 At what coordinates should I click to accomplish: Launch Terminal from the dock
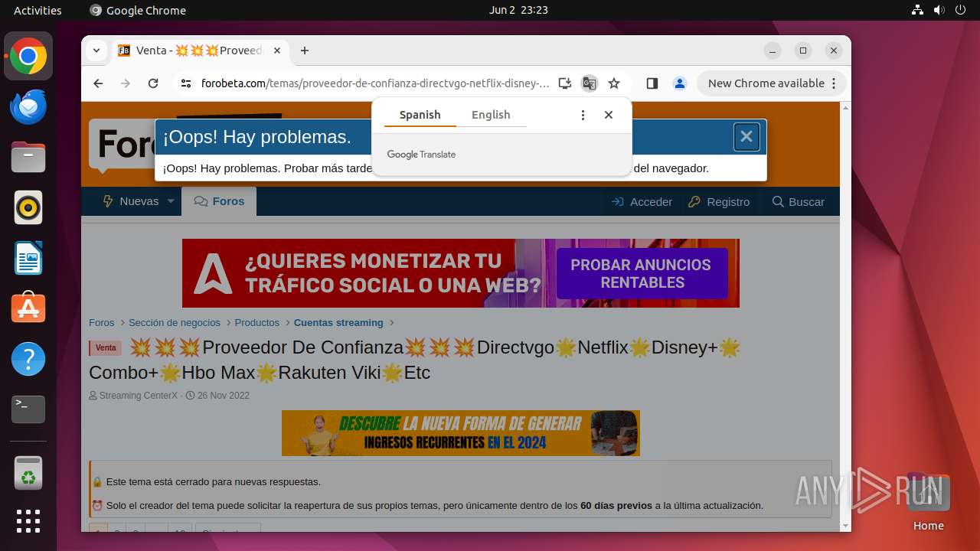(28, 409)
